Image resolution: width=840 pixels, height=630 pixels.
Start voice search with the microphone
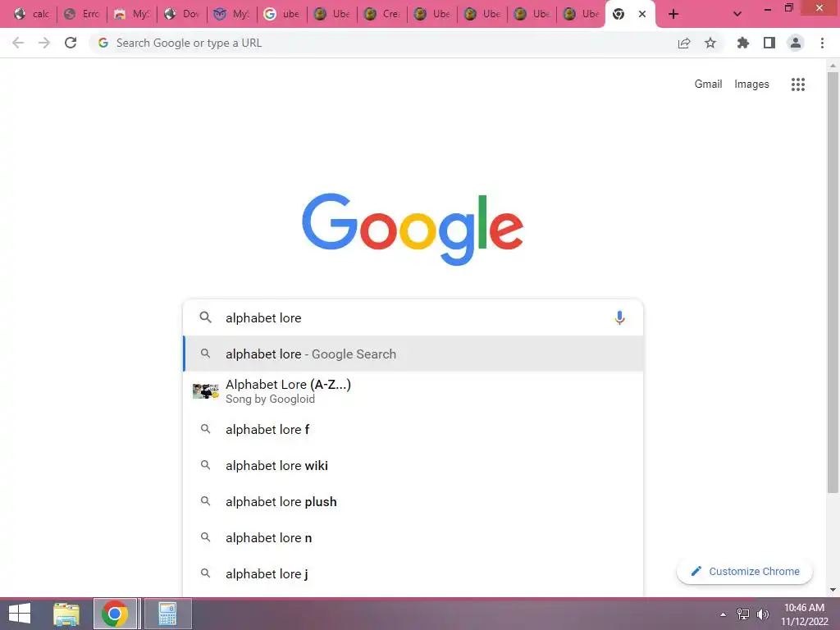tap(619, 317)
